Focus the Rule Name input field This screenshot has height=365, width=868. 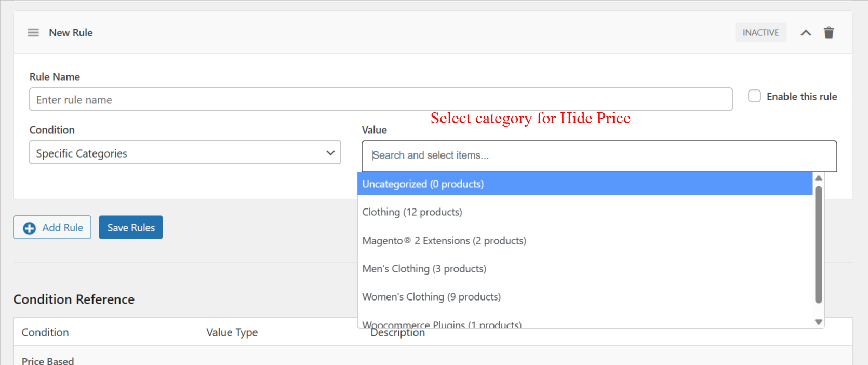click(381, 99)
